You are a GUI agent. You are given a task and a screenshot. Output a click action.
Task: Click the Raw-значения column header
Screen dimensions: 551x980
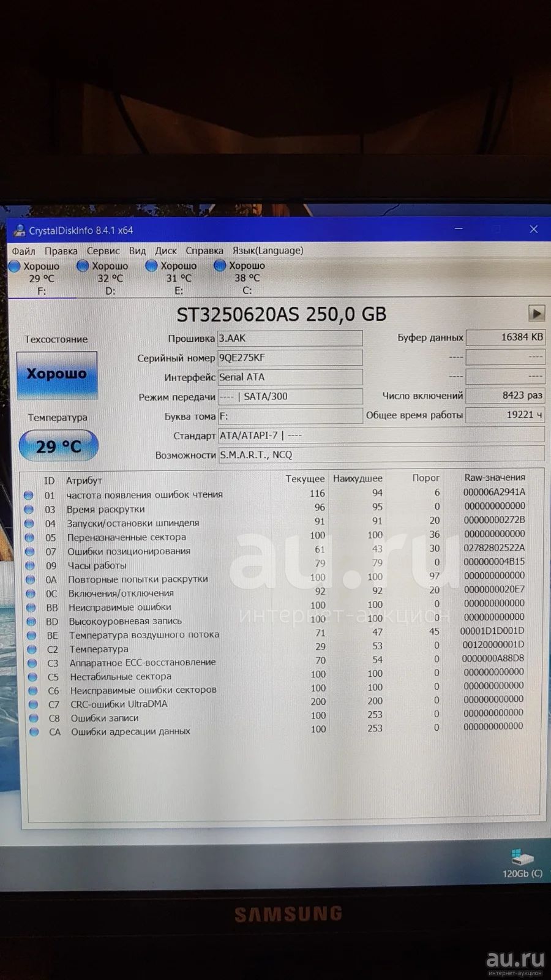tap(495, 477)
